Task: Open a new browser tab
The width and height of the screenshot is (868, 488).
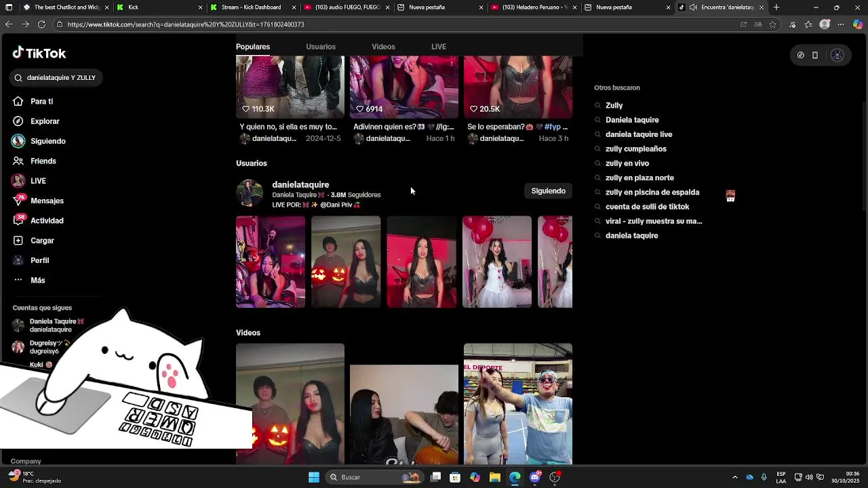Action: point(776,7)
